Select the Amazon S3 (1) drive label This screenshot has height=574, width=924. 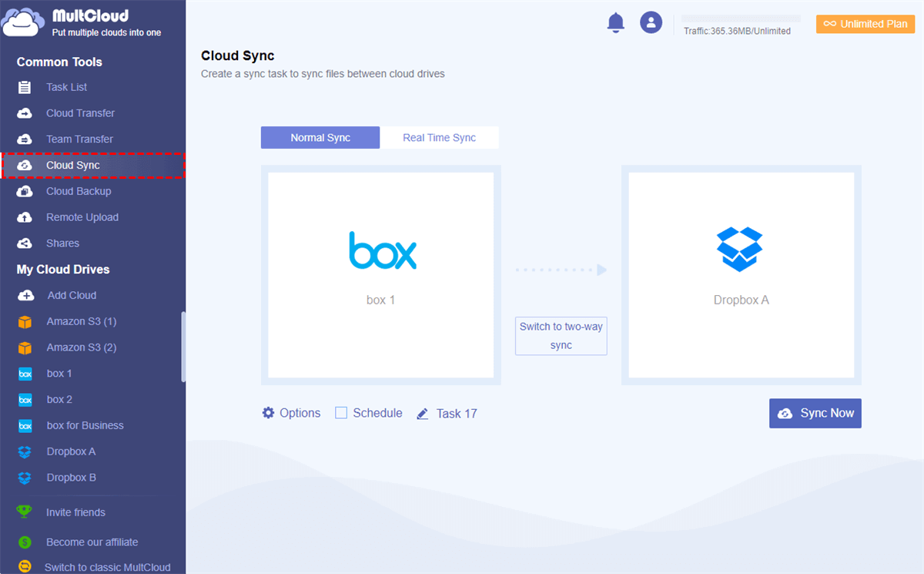click(x=82, y=321)
